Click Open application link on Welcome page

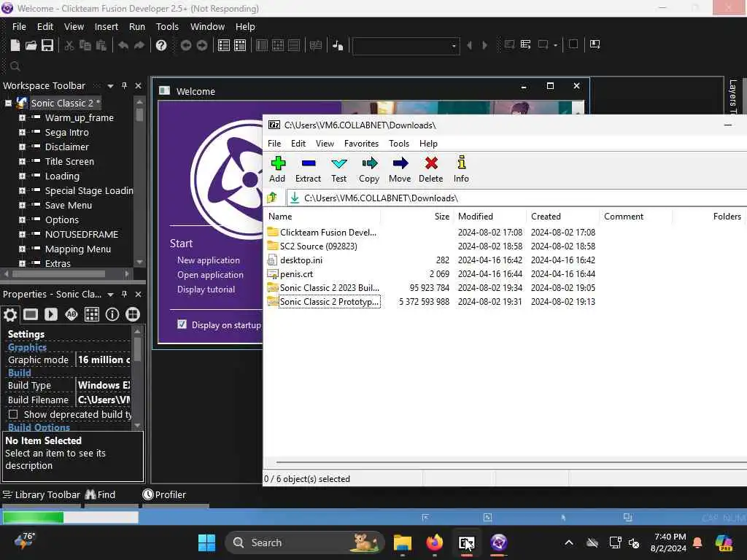click(x=210, y=275)
